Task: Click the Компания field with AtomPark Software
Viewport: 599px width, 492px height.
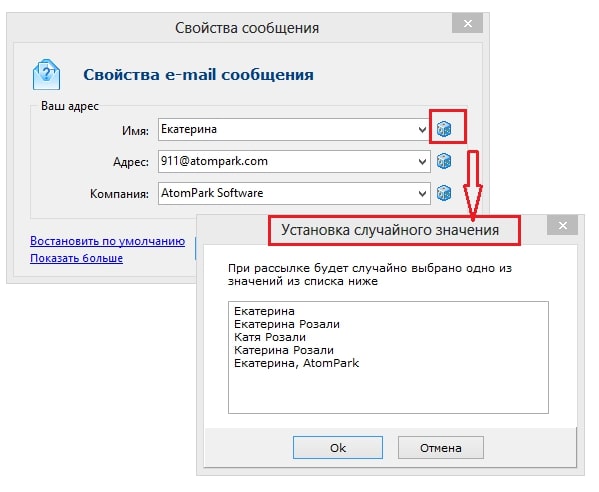Action: point(294,193)
